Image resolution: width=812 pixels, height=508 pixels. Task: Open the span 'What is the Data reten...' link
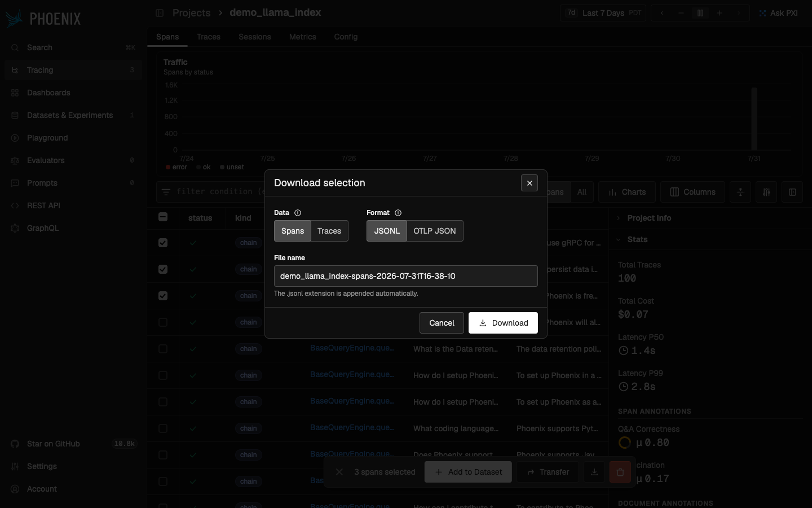pos(352,348)
